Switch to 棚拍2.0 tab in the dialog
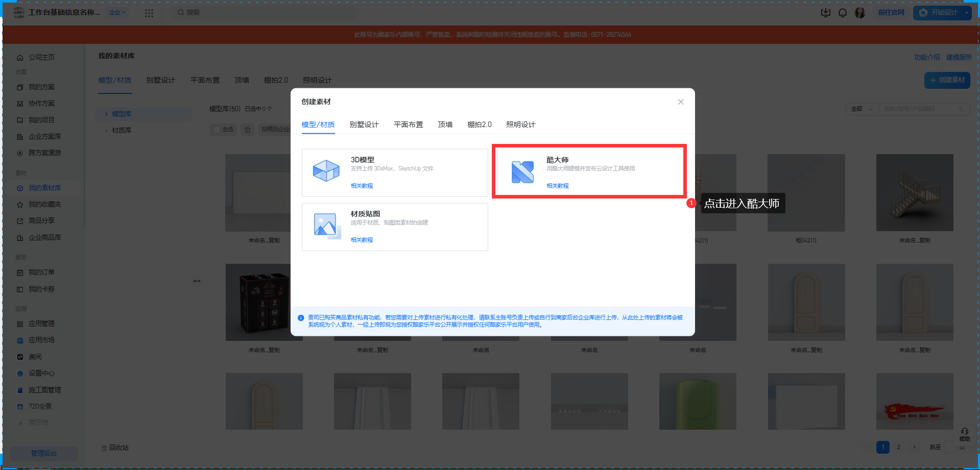This screenshot has width=980, height=470. 480,125
